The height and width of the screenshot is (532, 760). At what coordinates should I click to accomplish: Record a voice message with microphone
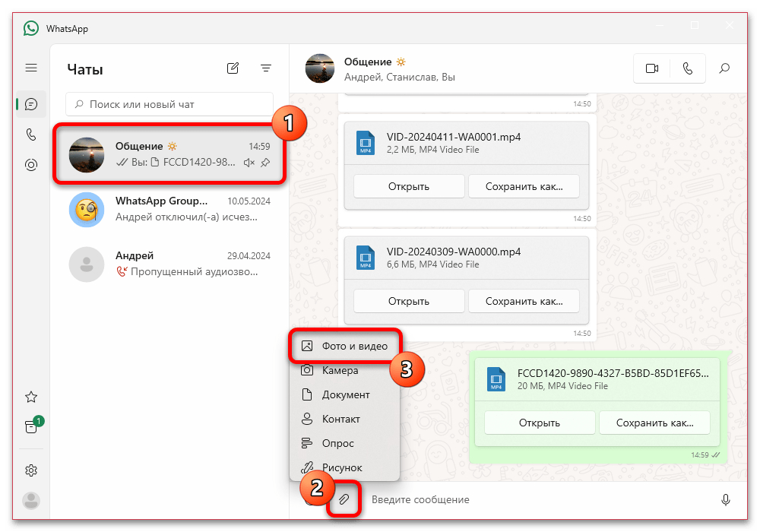[x=726, y=499]
